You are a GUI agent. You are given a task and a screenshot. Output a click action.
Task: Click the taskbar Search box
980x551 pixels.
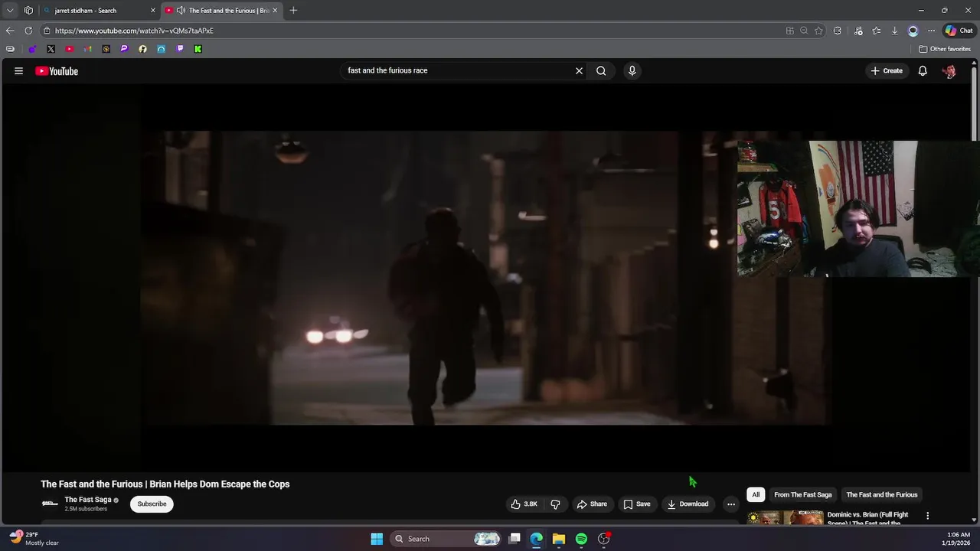pyautogui.click(x=446, y=539)
